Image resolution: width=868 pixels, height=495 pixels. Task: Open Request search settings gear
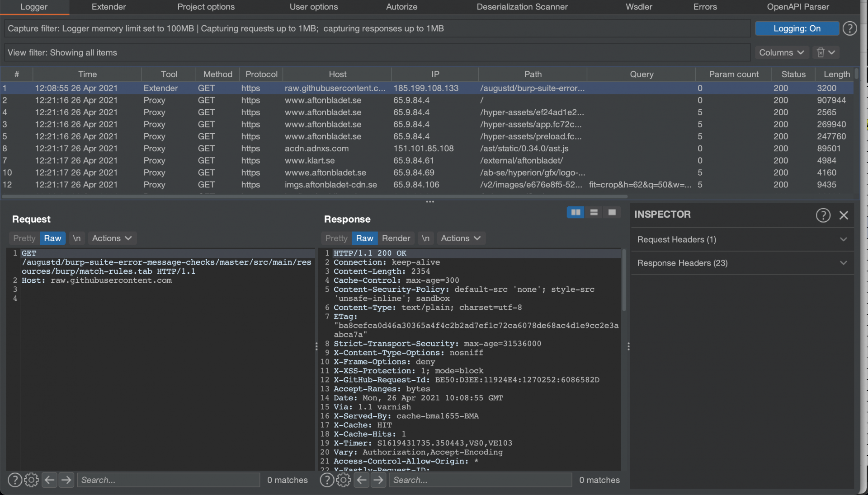[31, 480]
